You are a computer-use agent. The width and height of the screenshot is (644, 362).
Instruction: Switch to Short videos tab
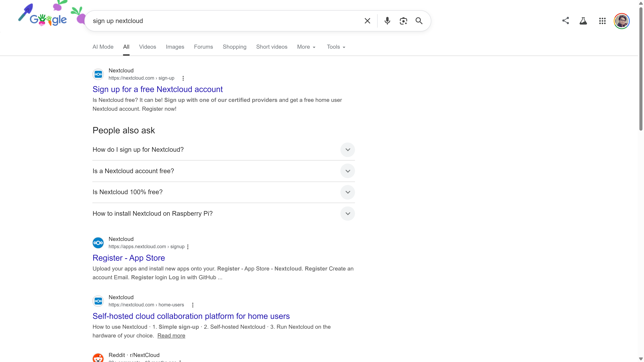[272, 47]
